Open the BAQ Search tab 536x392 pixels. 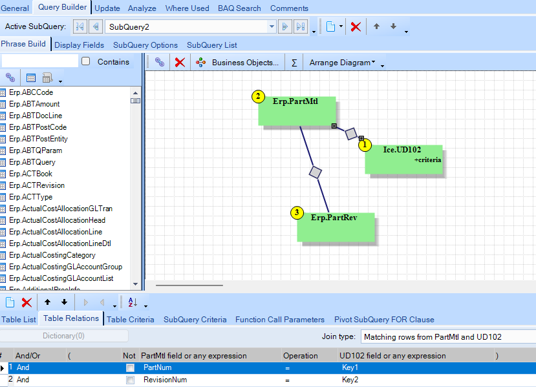coord(239,8)
